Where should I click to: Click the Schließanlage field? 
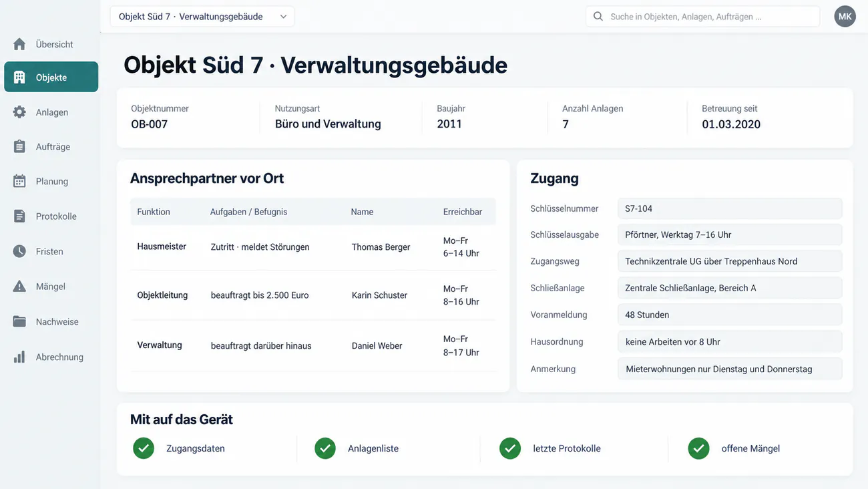[730, 288]
